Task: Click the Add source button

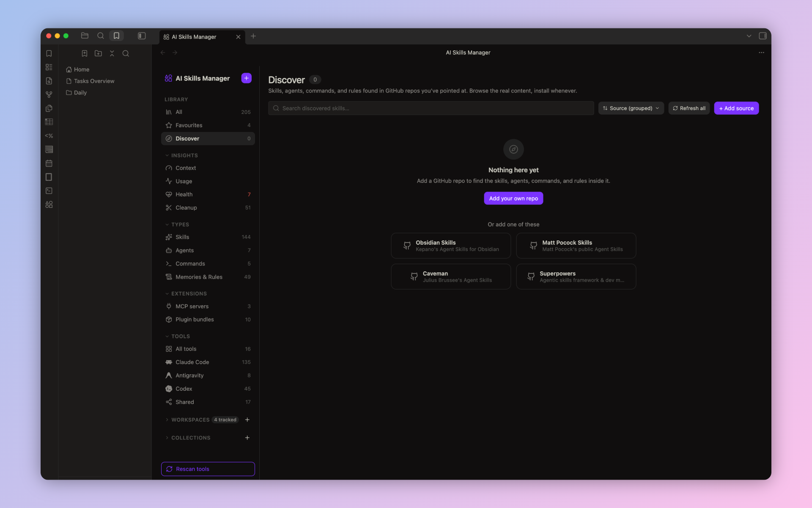Action: (736, 108)
